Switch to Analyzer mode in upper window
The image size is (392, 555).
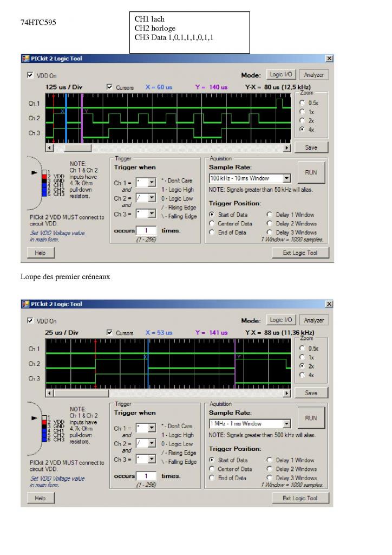tap(313, 75)
